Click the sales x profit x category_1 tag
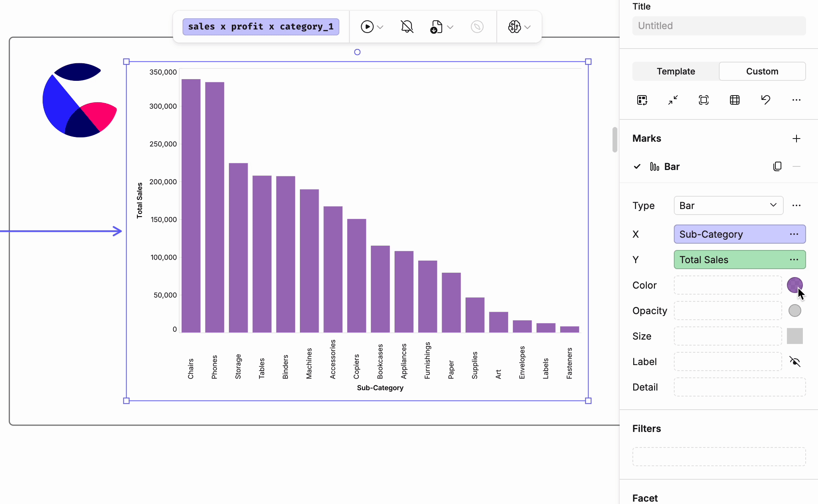This screenshot has height=504, width=818. coord(260,27)
